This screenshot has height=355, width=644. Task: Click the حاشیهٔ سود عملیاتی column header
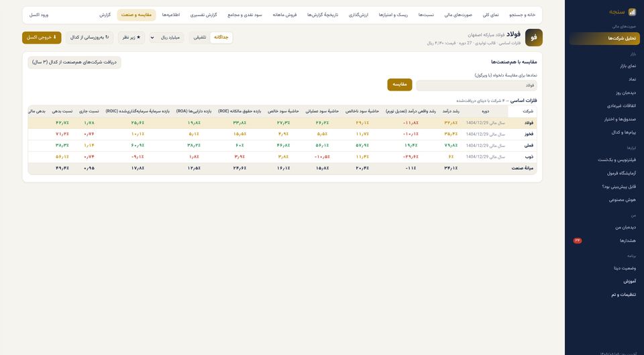click(322, 111)
